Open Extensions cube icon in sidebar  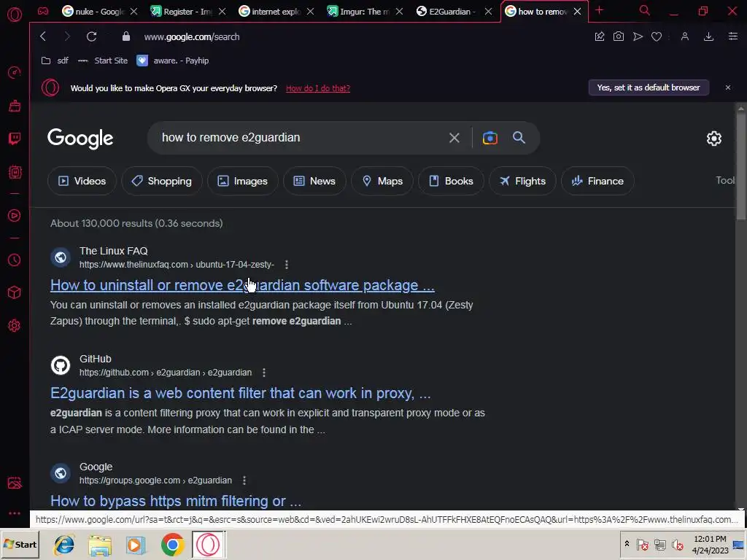point(15,292)
